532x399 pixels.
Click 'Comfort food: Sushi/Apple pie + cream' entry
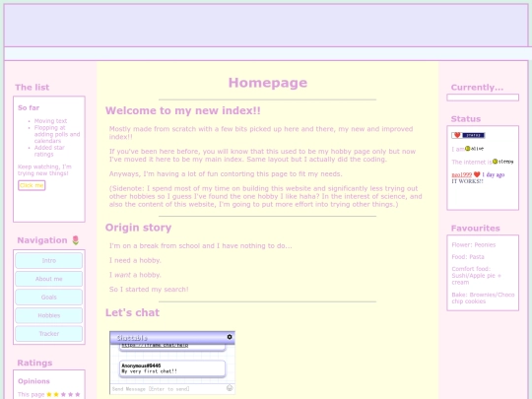pos(477,276)
